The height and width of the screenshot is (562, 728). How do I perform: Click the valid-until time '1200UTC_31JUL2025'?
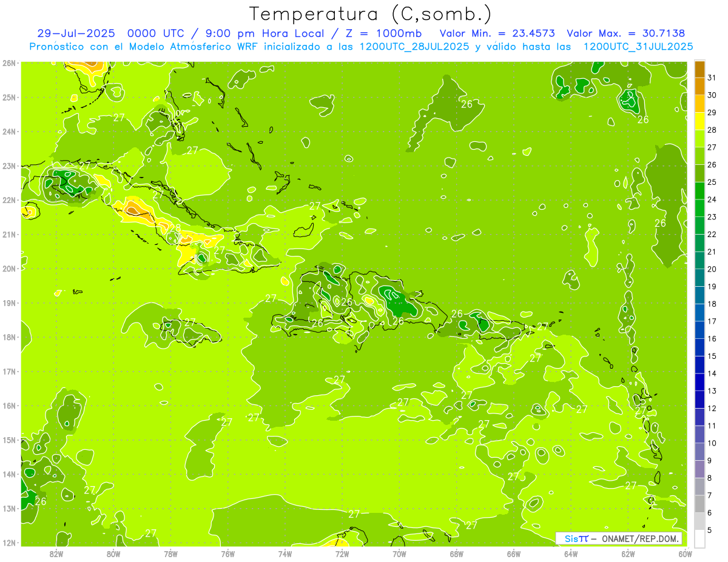(638, 47)
